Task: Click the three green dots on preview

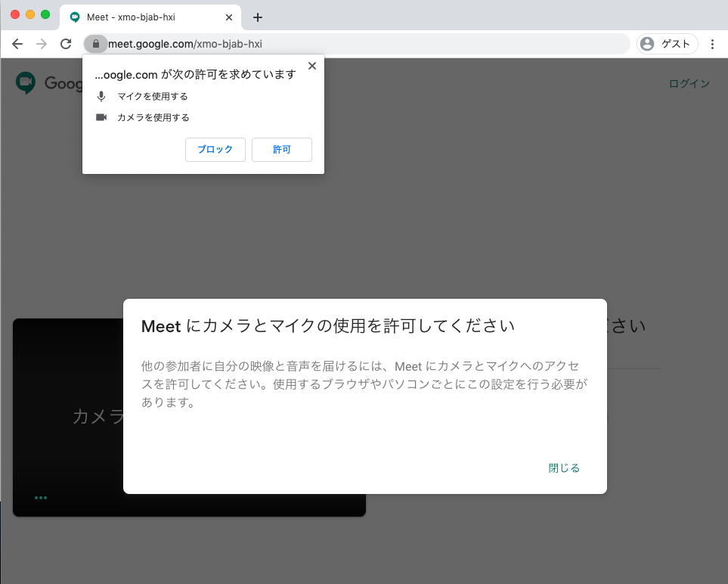Action: point(41,498)
